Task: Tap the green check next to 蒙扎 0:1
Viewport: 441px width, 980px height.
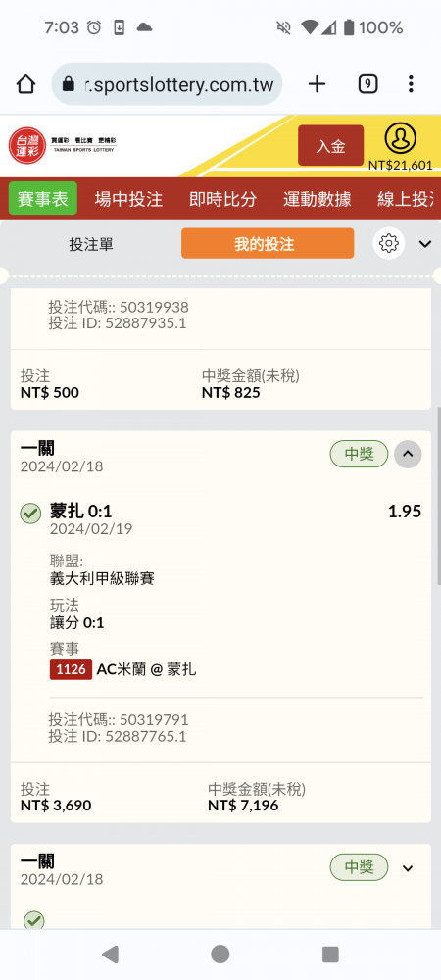Action: tap(30, 514)
